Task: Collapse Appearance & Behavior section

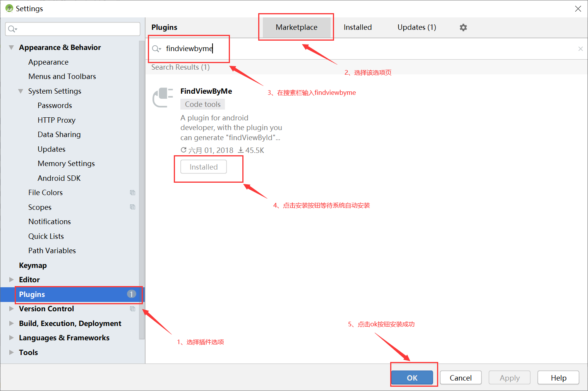Action: tap(11, 48)
